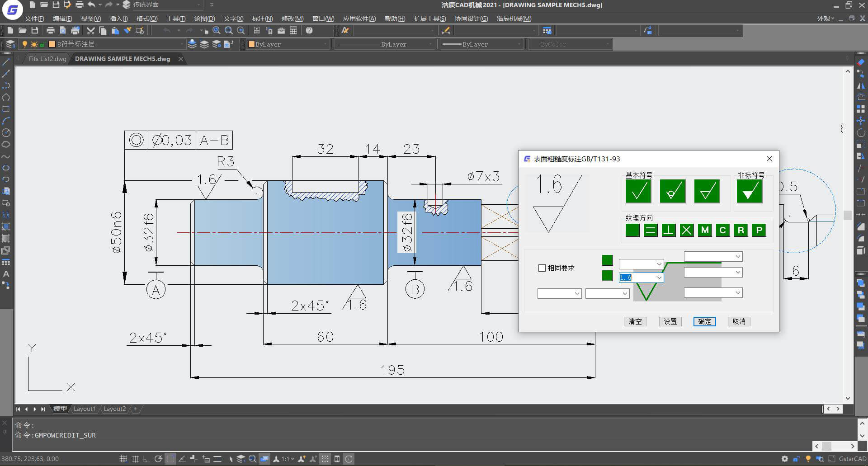The width and height of the screenshot is (868, 466).
Task: Click the Print icon in standard toolbar
Action: pos(50,31)
